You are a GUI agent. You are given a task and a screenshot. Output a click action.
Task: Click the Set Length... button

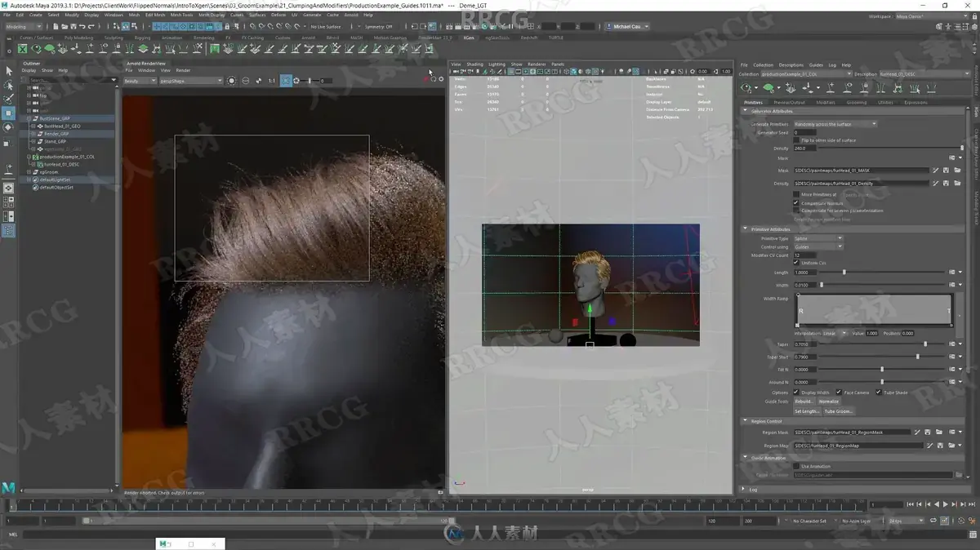pos(807,411)
